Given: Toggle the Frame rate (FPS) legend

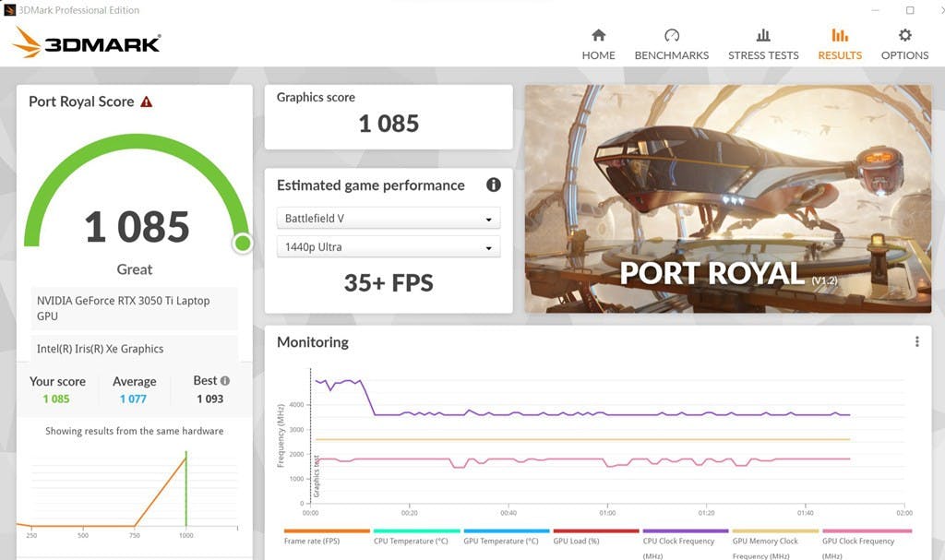Looking at the screenshot, I should pyautogui.click(x=314, y=541).
